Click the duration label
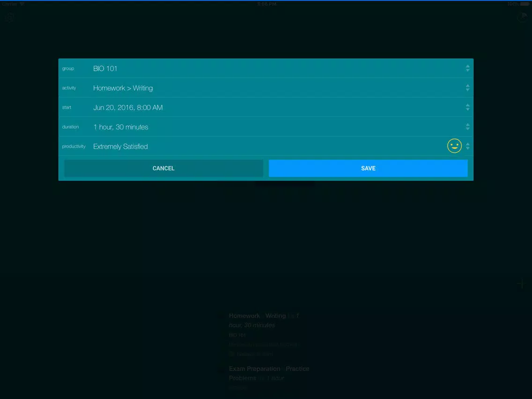 coord(70,127)
